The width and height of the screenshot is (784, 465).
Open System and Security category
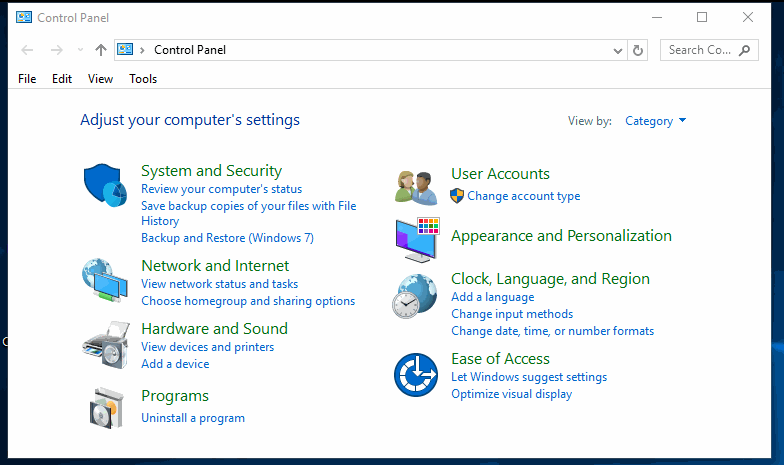[212, 170]
